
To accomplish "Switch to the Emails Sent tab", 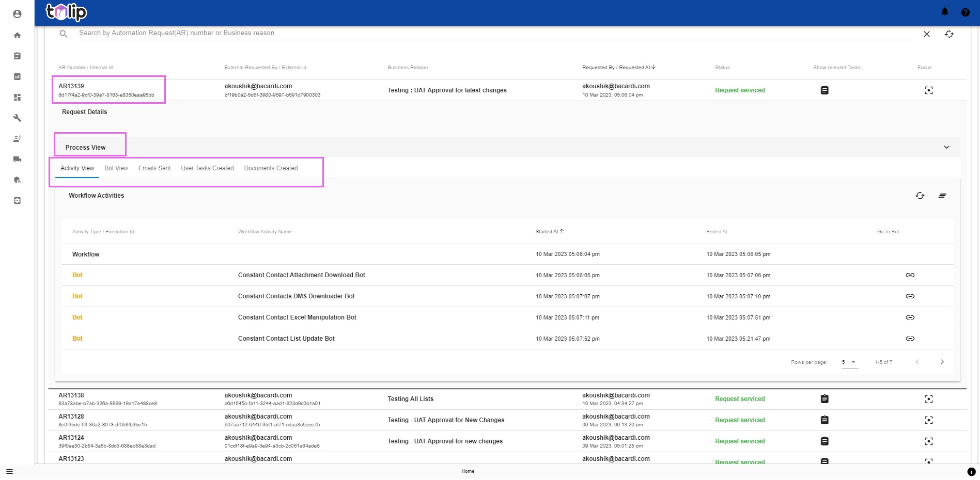I will (x=154, y=168).
